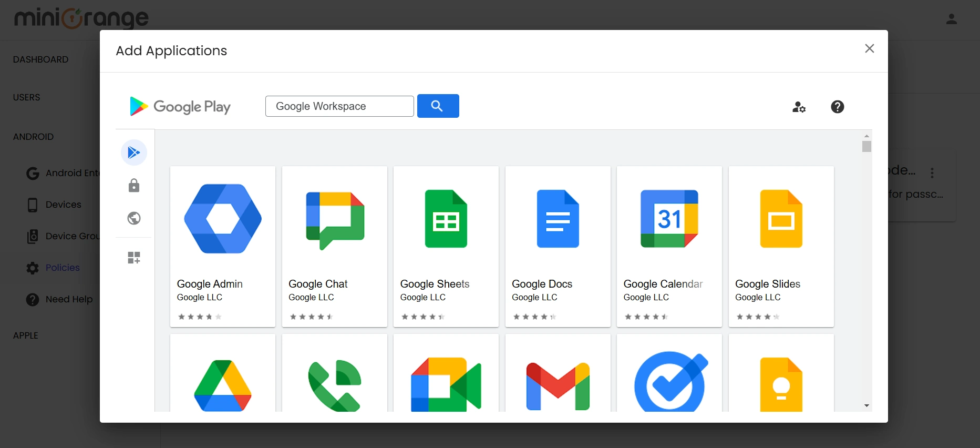Click the Google Admin star rating
This screenshot has width=980, height=448.
pyautogui.click(x=200, y=317)
